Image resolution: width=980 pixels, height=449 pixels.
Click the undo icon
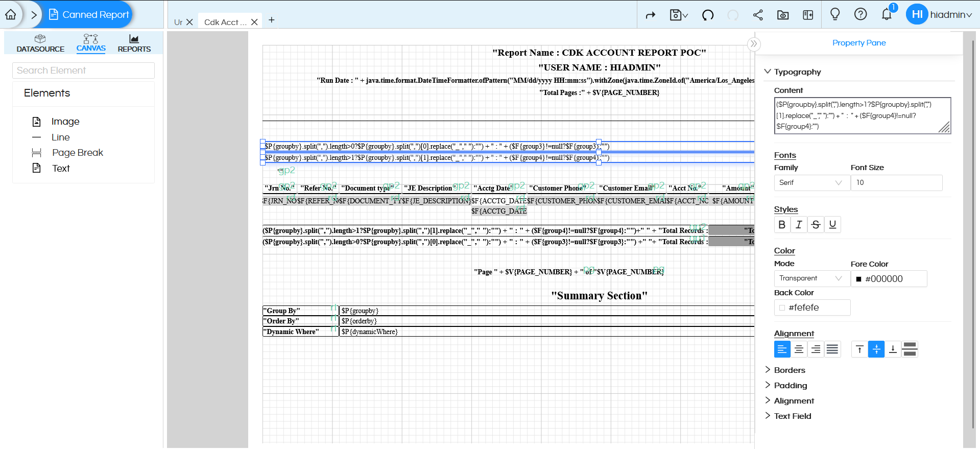[708, 15]
